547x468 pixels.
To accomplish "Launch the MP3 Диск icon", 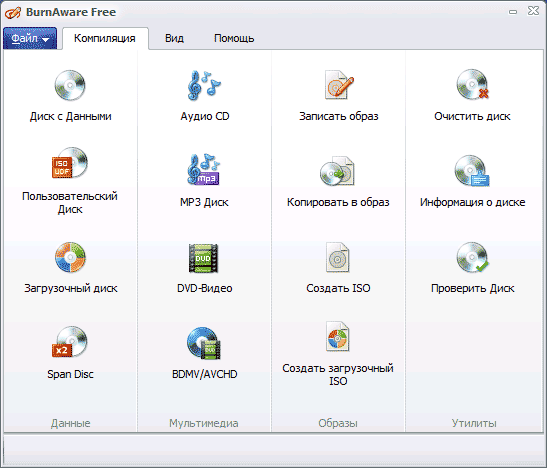I will pos(204,169).
